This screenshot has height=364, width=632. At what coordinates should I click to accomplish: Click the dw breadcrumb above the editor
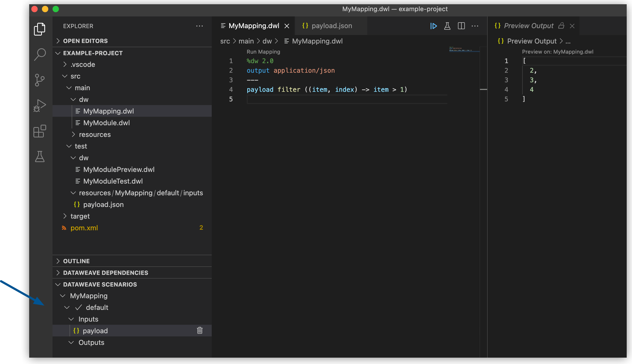[267, 41]
